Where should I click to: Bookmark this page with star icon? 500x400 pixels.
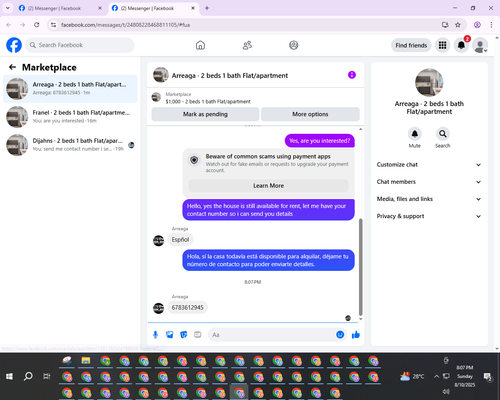[458, 25]
